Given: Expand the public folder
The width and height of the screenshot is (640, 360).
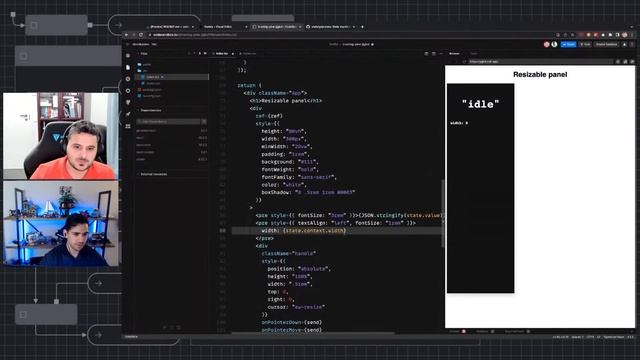Looking at the screenshot, I should click(145, 64).
